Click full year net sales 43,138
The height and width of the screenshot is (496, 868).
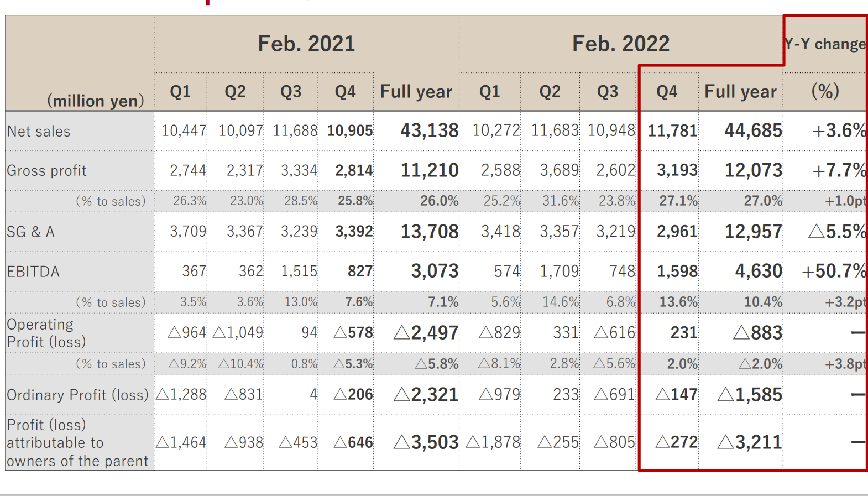coord(429,130)
